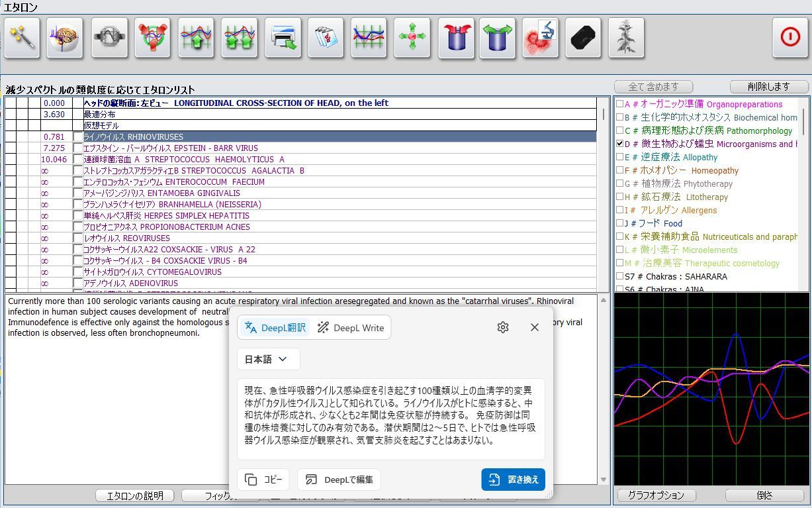Click the 削除します delete button
The height and width of the screenshot is (508, 812).
pyautogui.click(x=768, y=87)
